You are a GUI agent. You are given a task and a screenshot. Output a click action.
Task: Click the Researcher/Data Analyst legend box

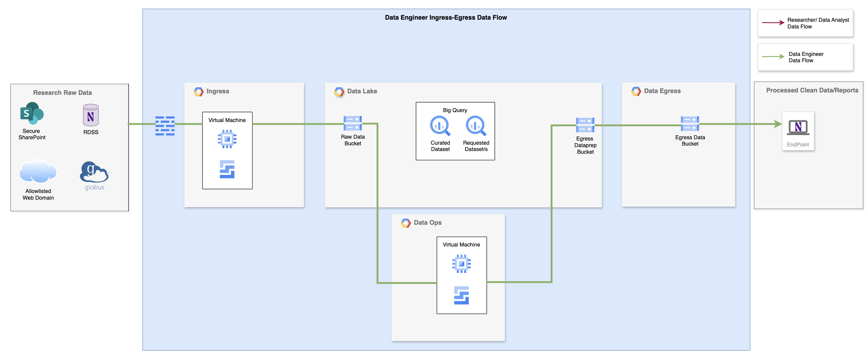[805, 23]
